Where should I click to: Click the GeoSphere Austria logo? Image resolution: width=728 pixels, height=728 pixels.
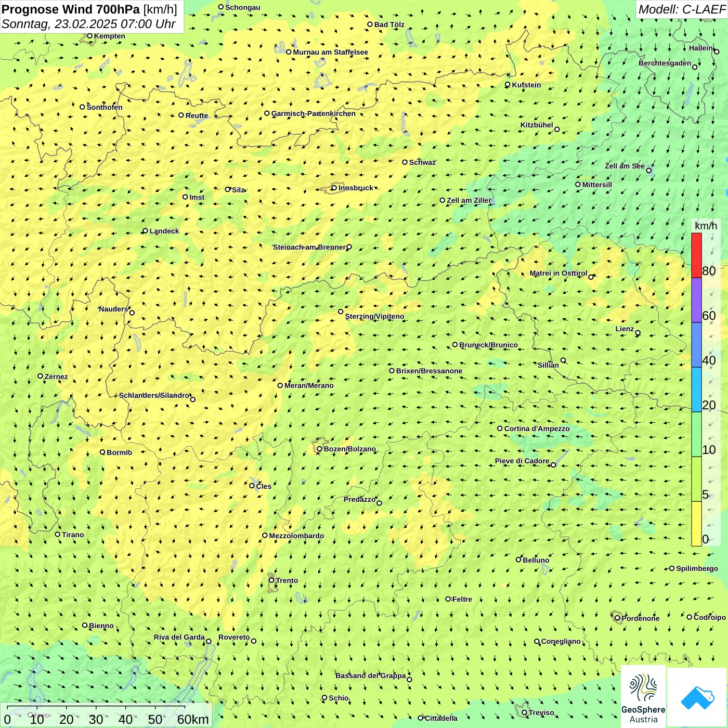(x=643, y=697)
